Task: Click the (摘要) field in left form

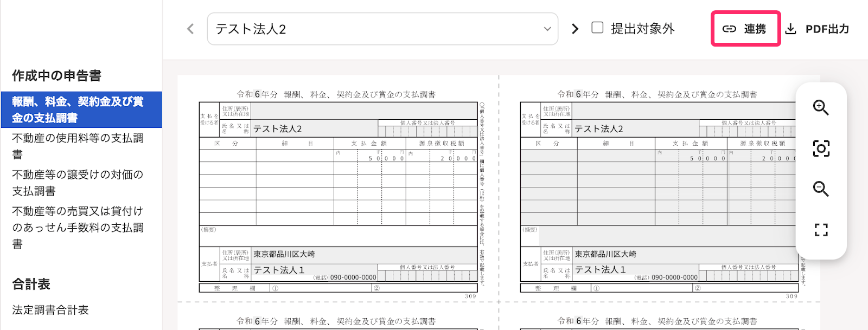Action: pos(339,236)
